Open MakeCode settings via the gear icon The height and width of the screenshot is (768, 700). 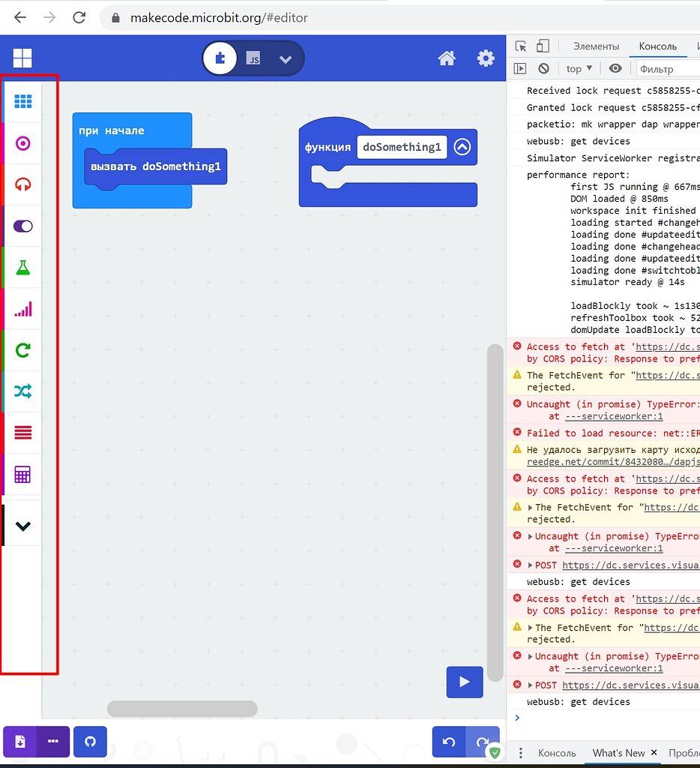(486, 57)
